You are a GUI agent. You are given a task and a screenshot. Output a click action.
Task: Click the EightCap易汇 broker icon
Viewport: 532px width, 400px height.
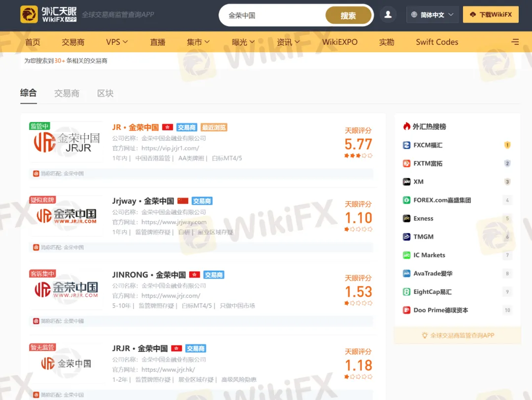(406, 292)
